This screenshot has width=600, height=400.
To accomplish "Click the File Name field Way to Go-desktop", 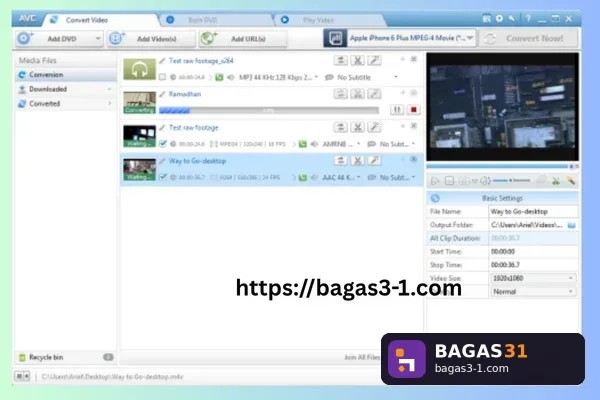I will (x=533, y=211).
